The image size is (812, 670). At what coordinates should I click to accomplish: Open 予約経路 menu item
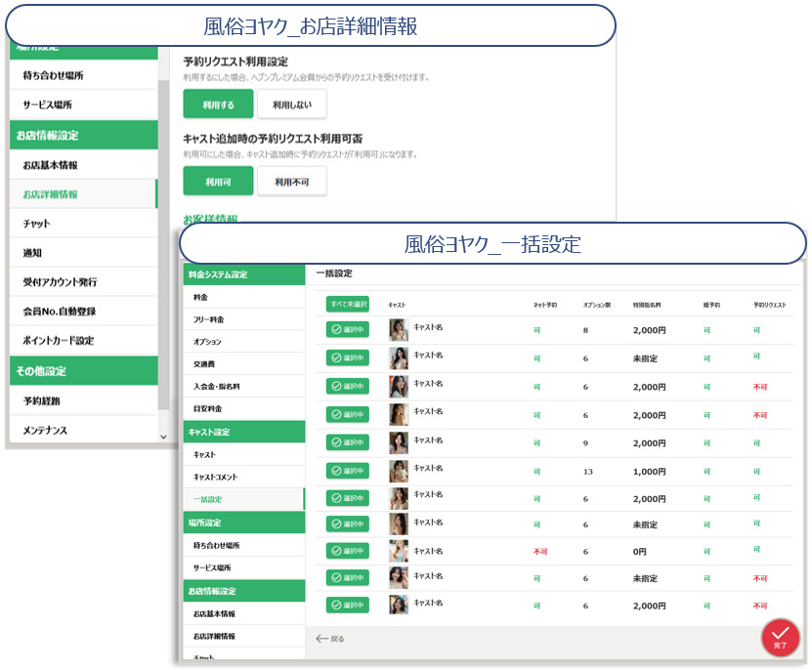[x=83, y=400]
